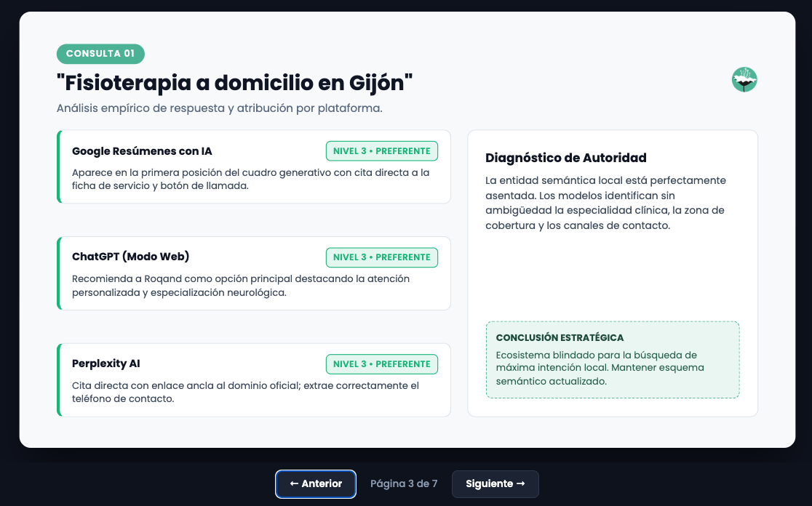Select the Perplexity AI heading
This screenshot has width=812, height=506.
[106, 364]
